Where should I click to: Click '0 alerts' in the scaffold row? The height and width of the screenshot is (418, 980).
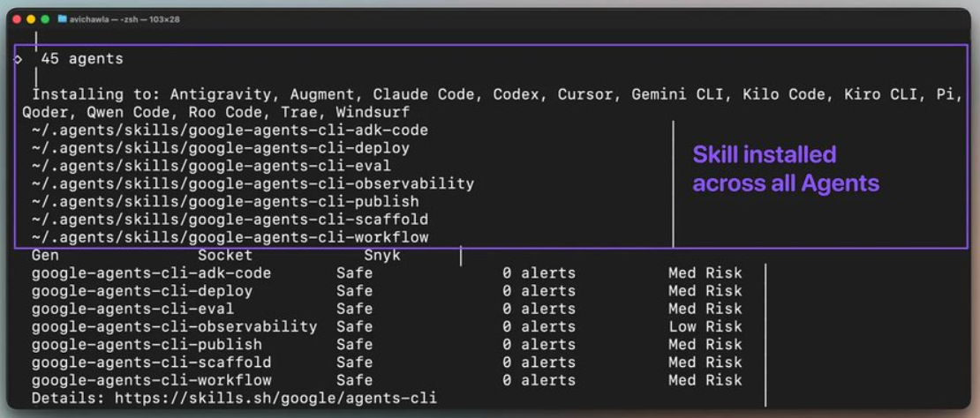coord(539,362)
